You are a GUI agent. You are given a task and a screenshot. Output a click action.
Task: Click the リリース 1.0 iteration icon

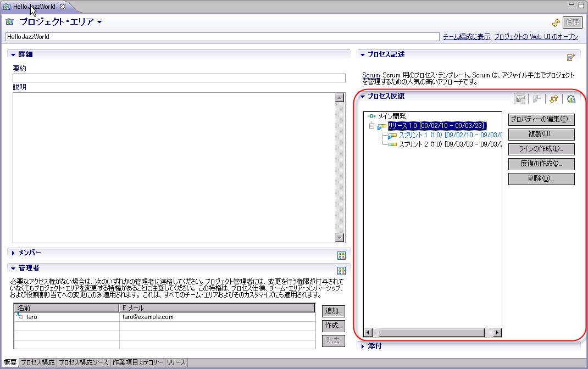pos(382,126)
